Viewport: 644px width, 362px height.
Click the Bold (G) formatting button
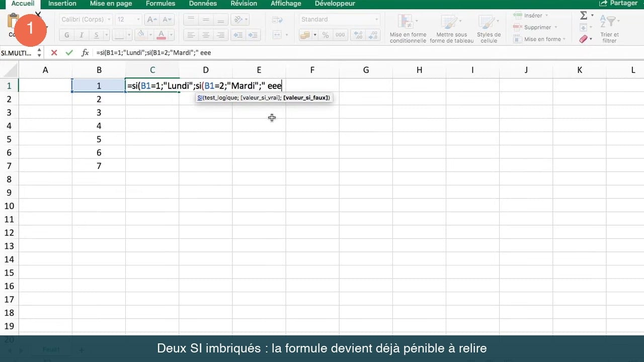tap(67, 35)
